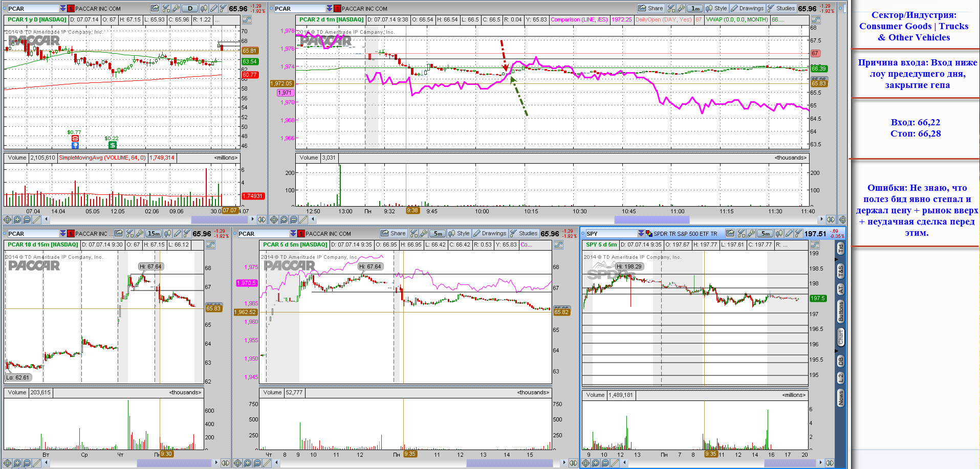Open Studies button in 5m PCAR chart
This screenshot has width=980, height=469.
tap(524, 233)
